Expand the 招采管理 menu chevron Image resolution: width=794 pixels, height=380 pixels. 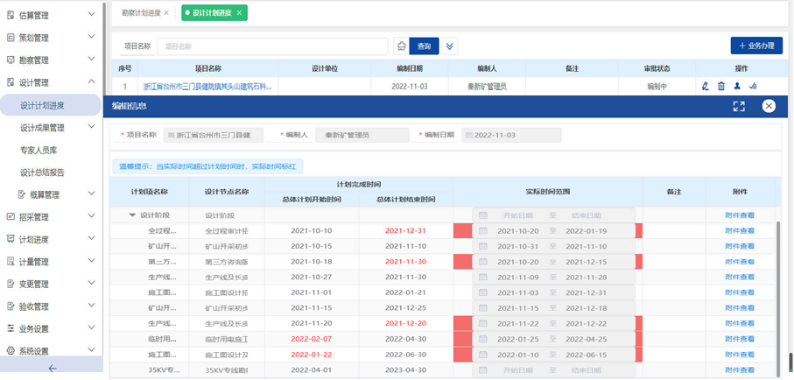[x=91, y=216]
